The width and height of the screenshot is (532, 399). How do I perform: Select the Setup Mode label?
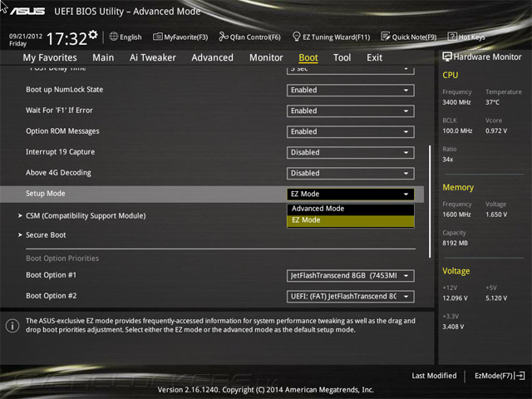click(46, 194)
